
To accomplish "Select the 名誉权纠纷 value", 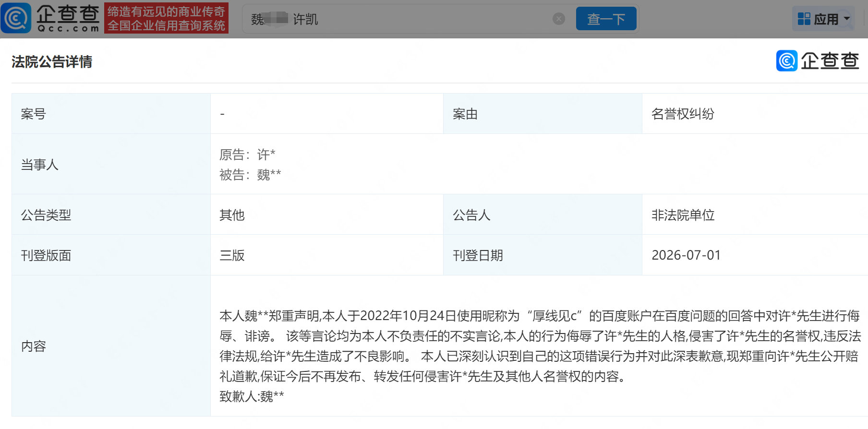I will 683,114.
